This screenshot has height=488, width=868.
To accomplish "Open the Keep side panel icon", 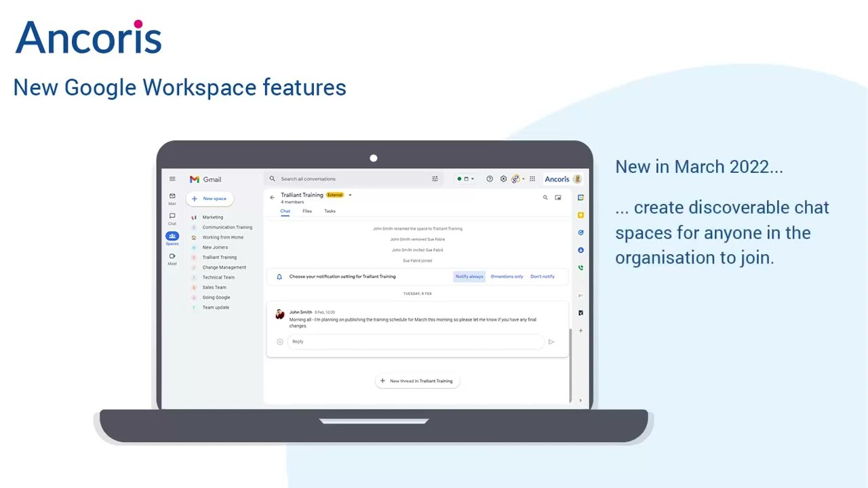I will pos(580,215).
